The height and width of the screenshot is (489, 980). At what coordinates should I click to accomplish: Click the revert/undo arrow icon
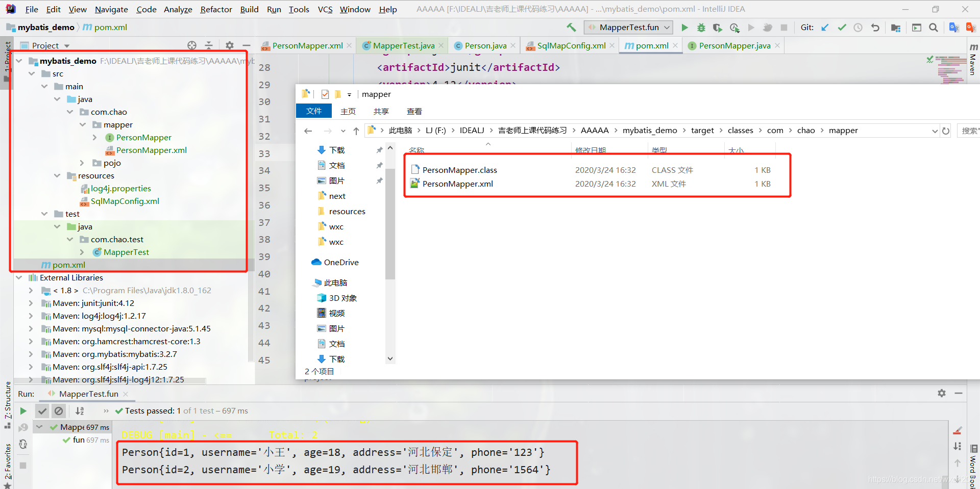point(875,28)
